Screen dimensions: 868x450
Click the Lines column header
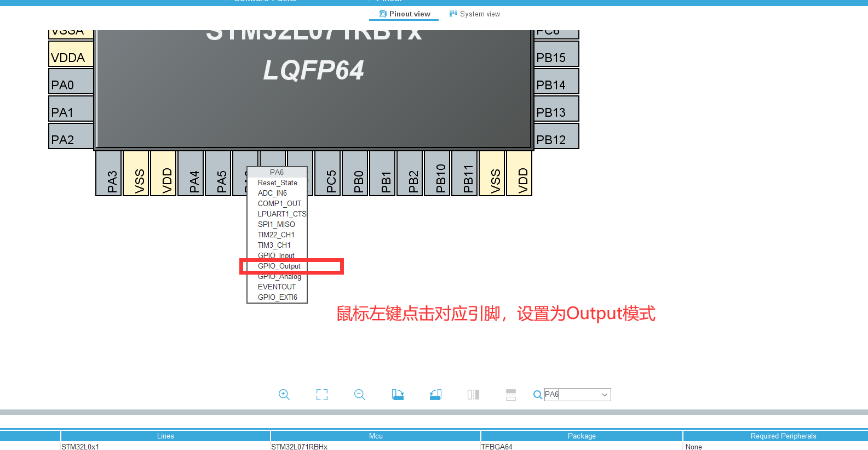[165, 436]
